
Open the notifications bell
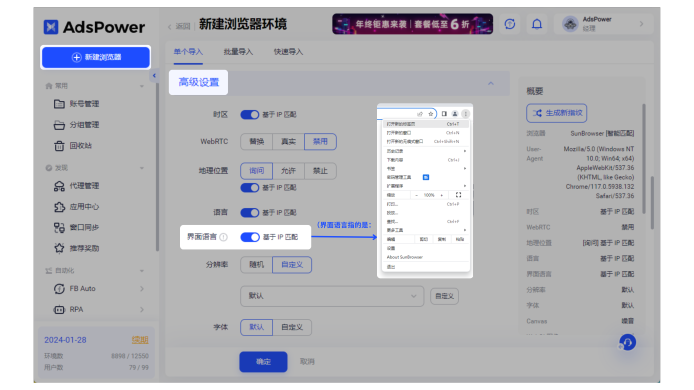coord(537,24)
